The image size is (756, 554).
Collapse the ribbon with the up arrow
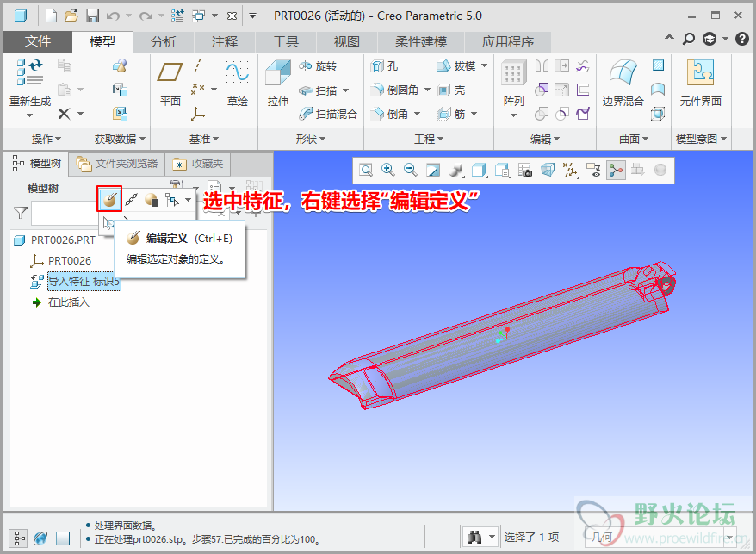click(x=669, y=38)
